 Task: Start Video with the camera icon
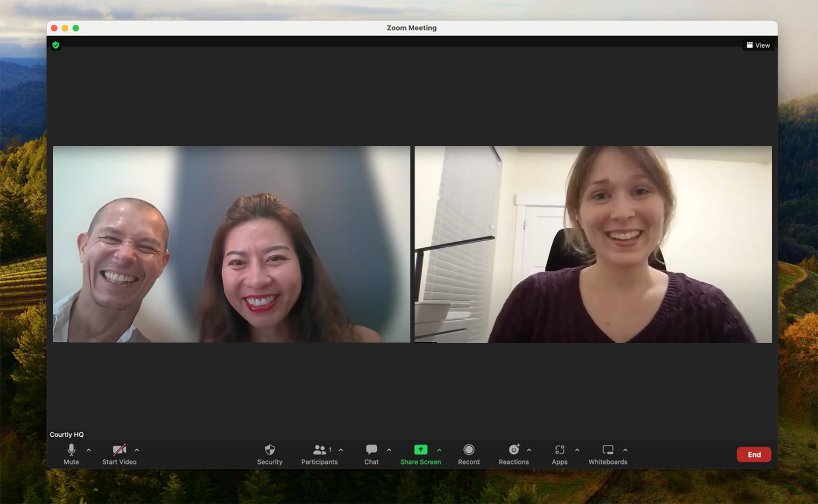click(120, 454)
